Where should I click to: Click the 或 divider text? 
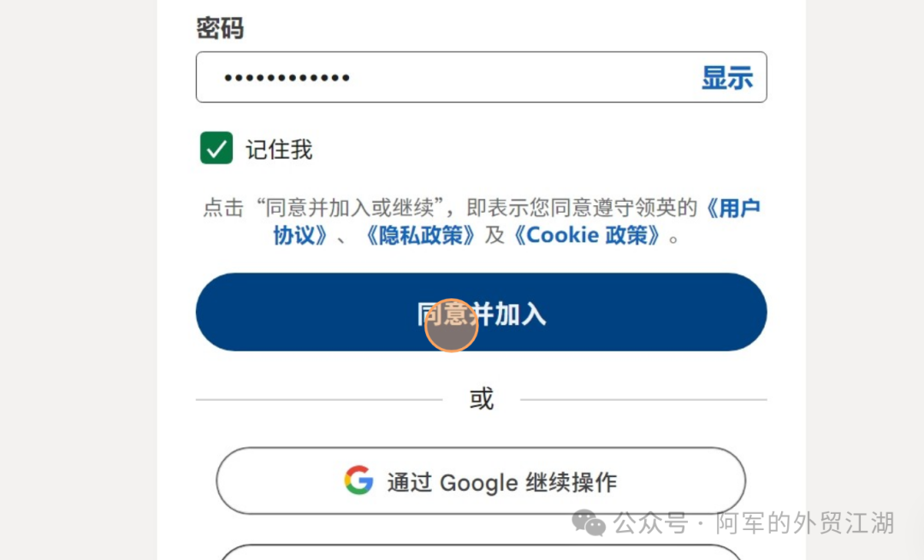pyautogui.click(x=482, y=399)
